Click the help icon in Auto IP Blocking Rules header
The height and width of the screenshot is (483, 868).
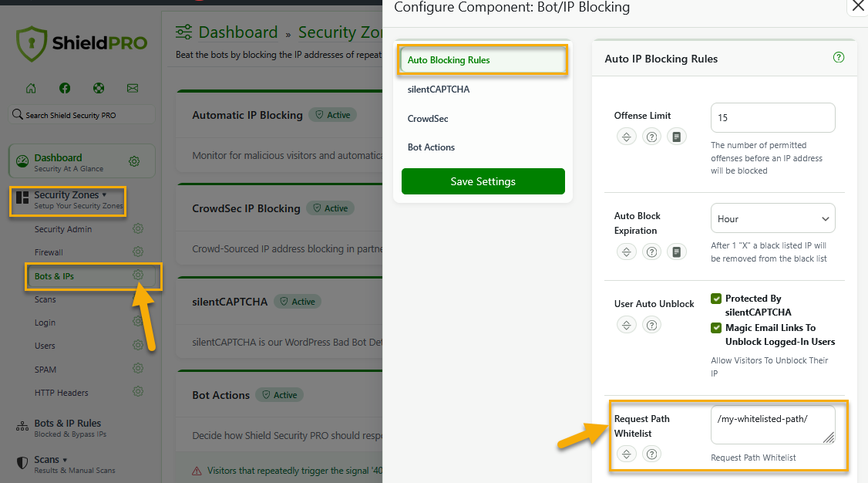(838, 56)
